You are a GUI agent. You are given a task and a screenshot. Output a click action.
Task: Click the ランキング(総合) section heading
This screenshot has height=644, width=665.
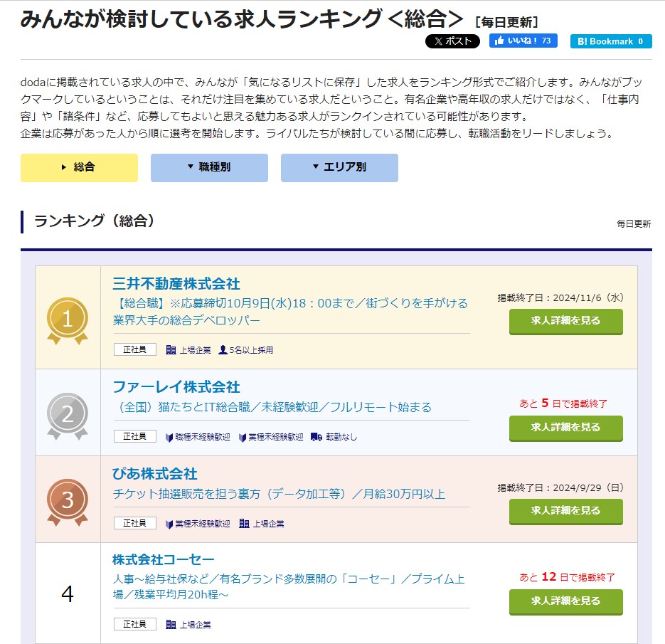(94, 221)
